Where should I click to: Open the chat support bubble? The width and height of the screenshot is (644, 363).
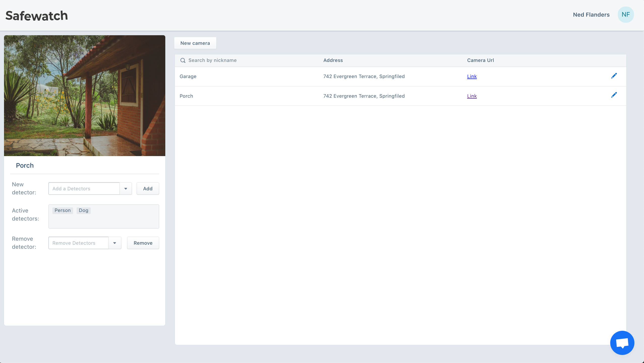point(622,342)
